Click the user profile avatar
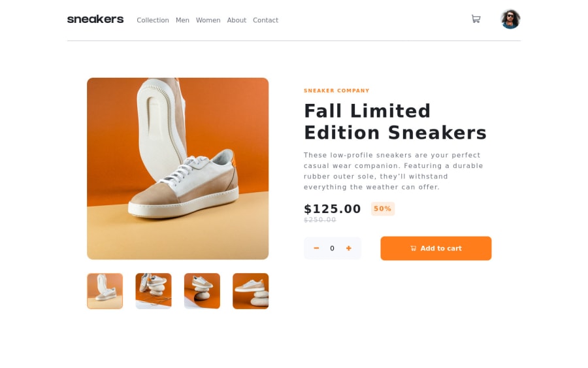This screenshot has width=588, height=368. point(510,19)
